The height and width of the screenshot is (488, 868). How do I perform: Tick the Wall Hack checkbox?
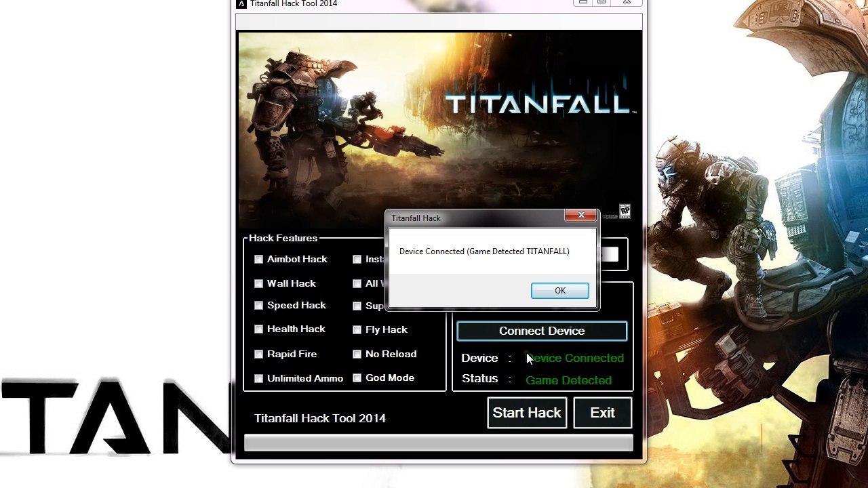coord(258,284)
